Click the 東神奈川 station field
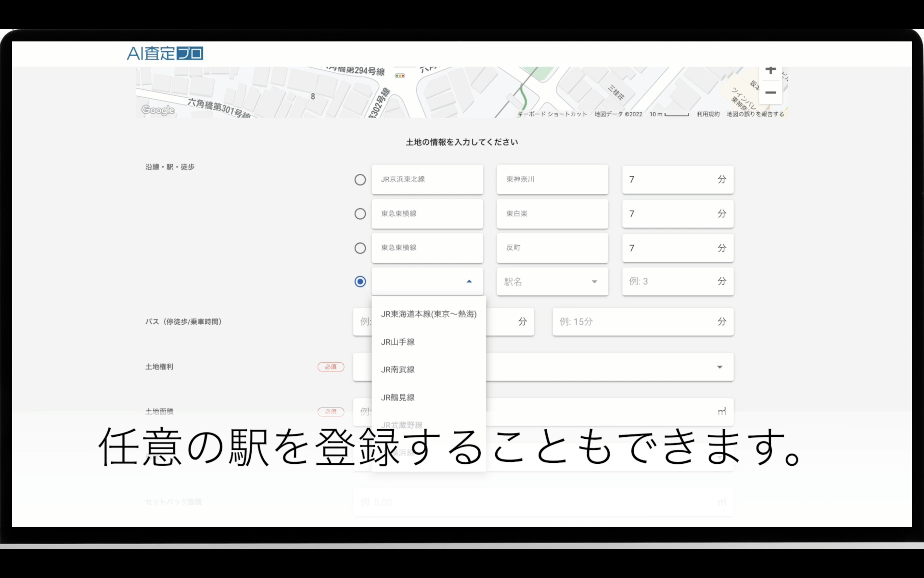 (552, 179)
